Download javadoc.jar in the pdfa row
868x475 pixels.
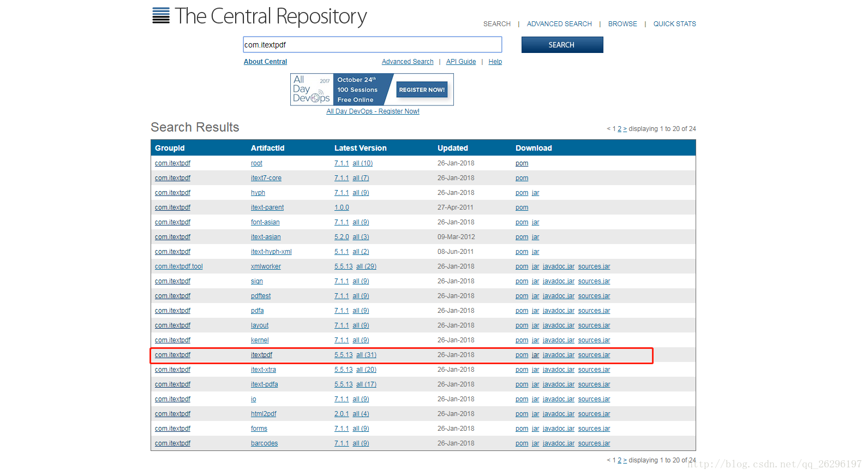pos(559,311)
